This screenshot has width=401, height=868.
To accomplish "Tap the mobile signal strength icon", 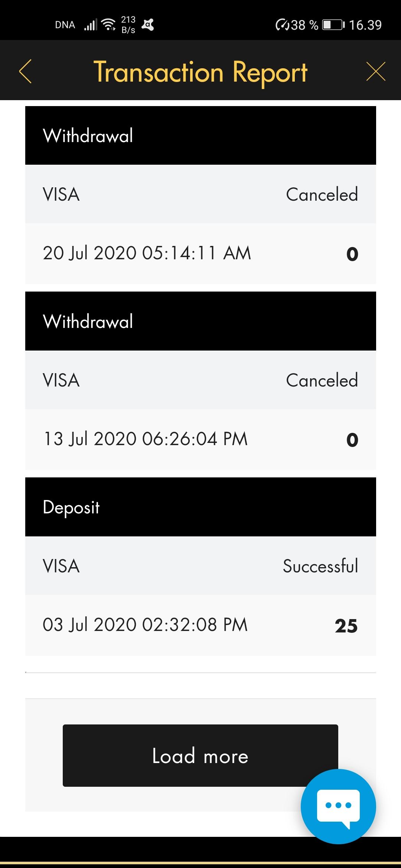I will pos(91,25).
